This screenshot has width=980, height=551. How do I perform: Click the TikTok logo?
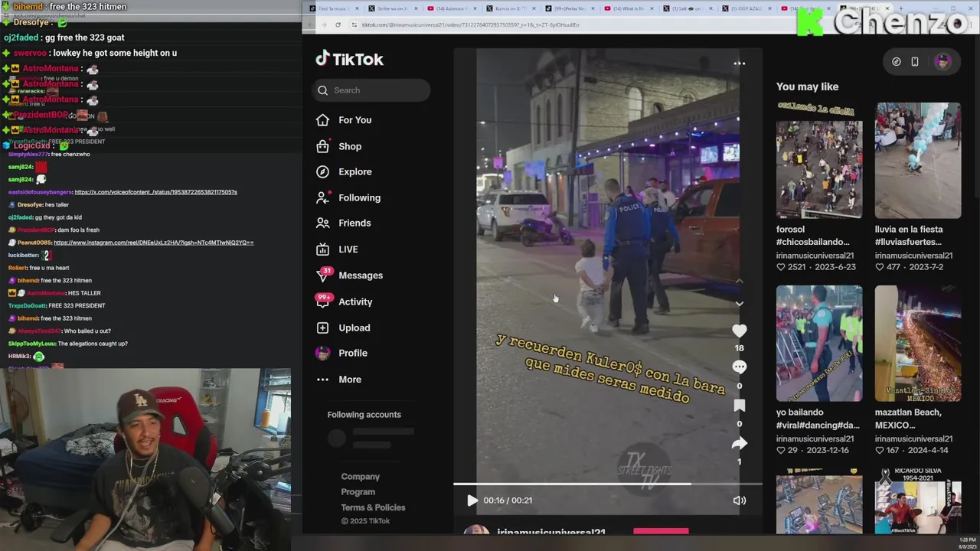(349, 59)
